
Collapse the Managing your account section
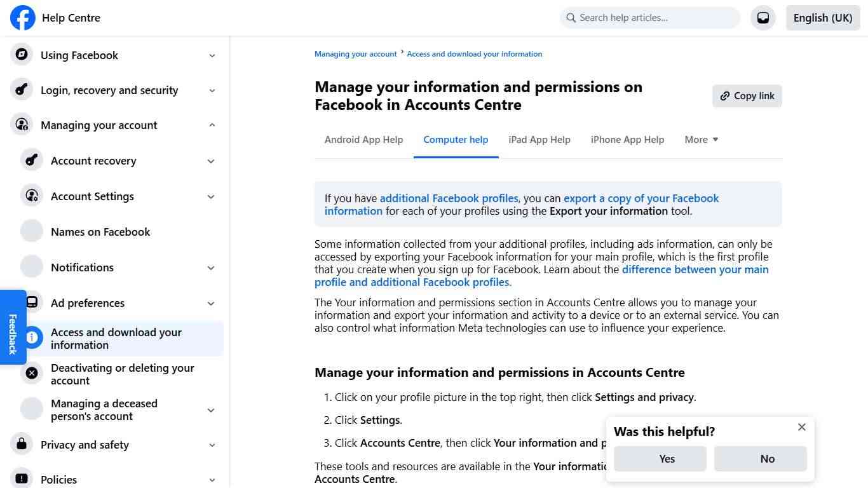pos(212,125)
